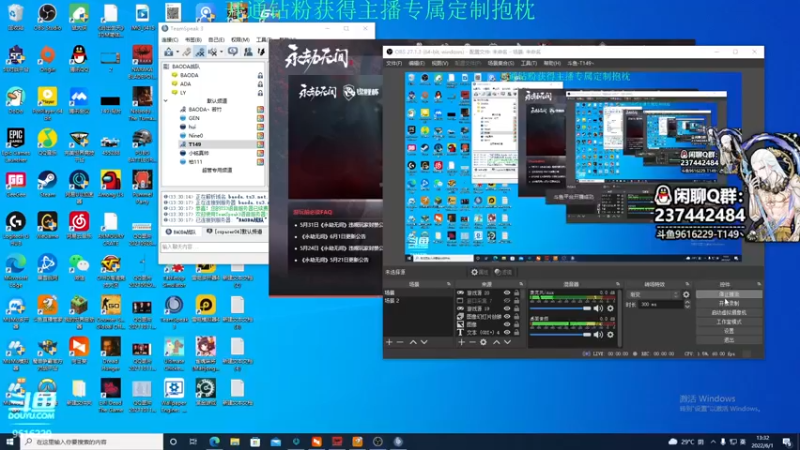Open the TeamSpeak 3 desktop shortcut
Image resolution: width=800 pixels, height=450 pixels.
click(x=174, y=309)
